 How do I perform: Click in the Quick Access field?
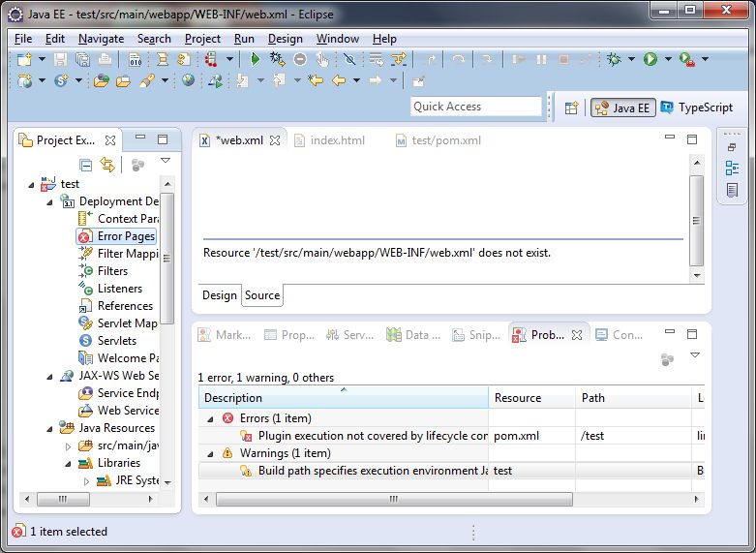[x=476, y=107]
